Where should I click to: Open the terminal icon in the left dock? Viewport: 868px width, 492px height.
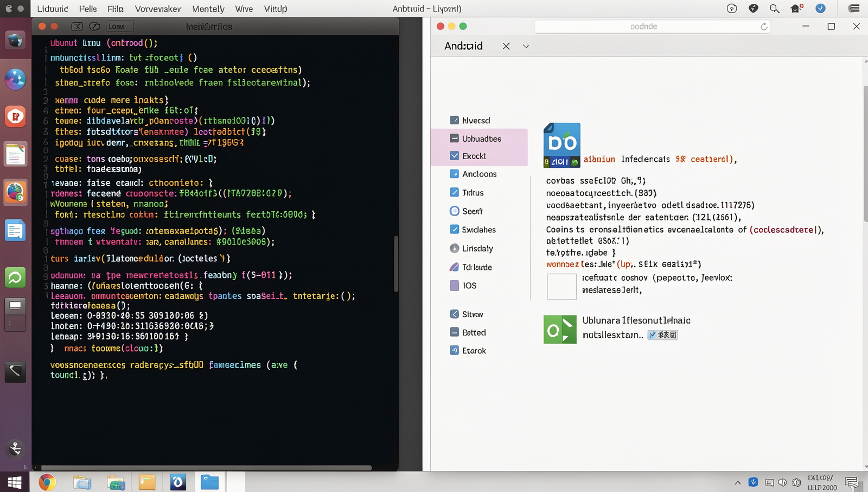pos(15,371)
